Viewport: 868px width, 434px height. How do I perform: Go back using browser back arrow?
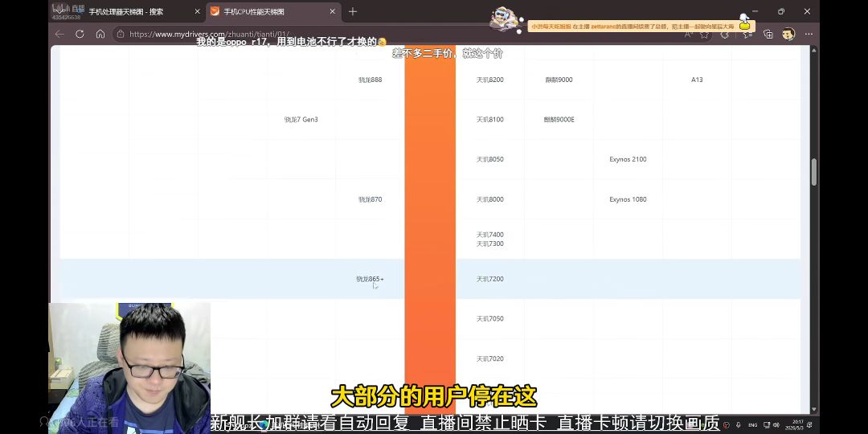(x=59, y=34)
